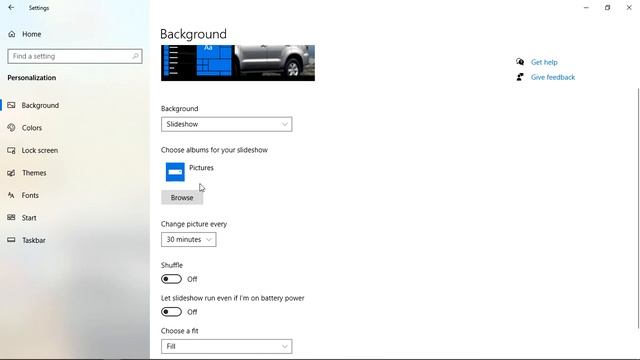Open the Choose a fit dropdown
640x360 pixels.
pyautogui.click(x=227, y=347)
